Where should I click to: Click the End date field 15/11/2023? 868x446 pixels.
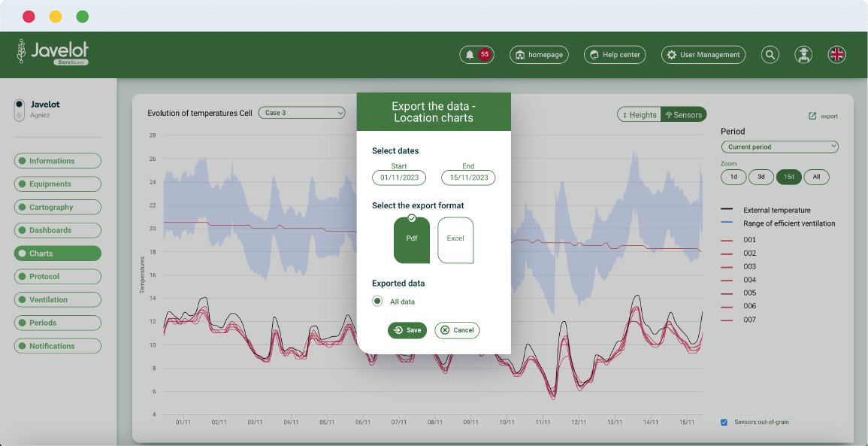tap(468, 177)
